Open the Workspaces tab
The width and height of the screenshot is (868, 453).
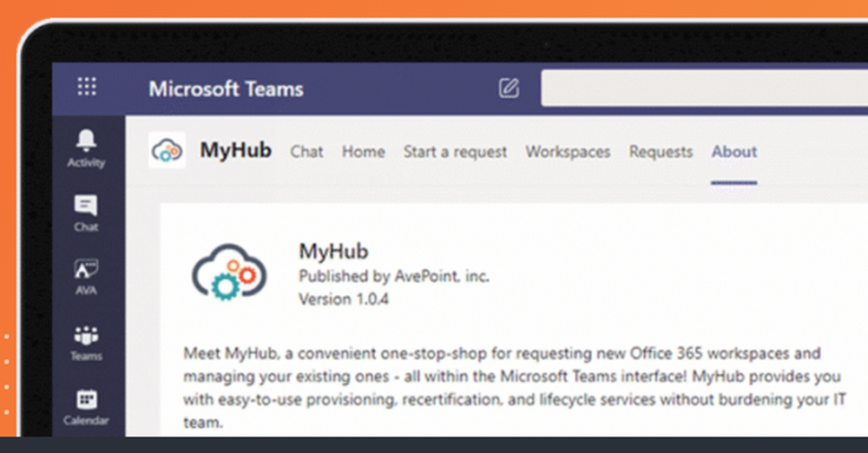(x=568, y=152)
